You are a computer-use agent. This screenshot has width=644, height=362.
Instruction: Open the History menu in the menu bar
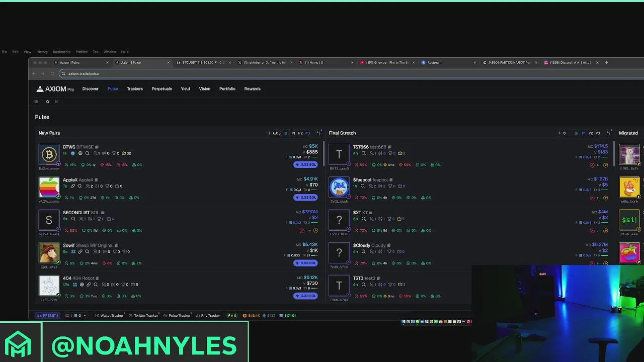point(42,52)
